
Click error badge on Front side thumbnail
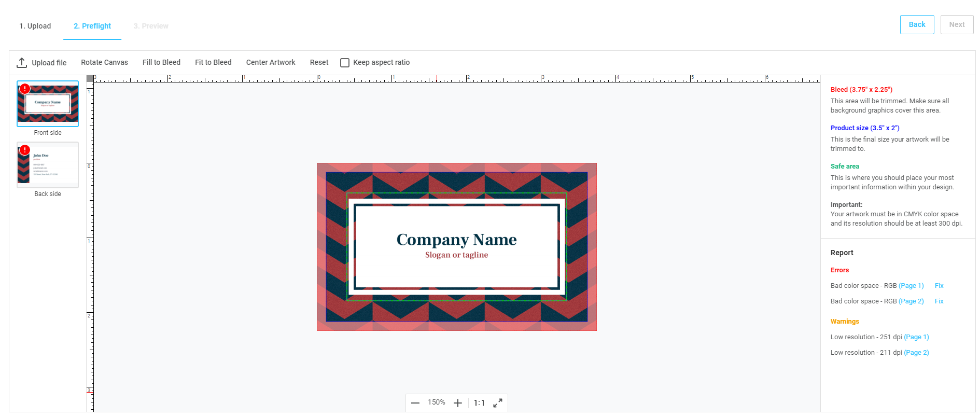[x=25, y=89]
